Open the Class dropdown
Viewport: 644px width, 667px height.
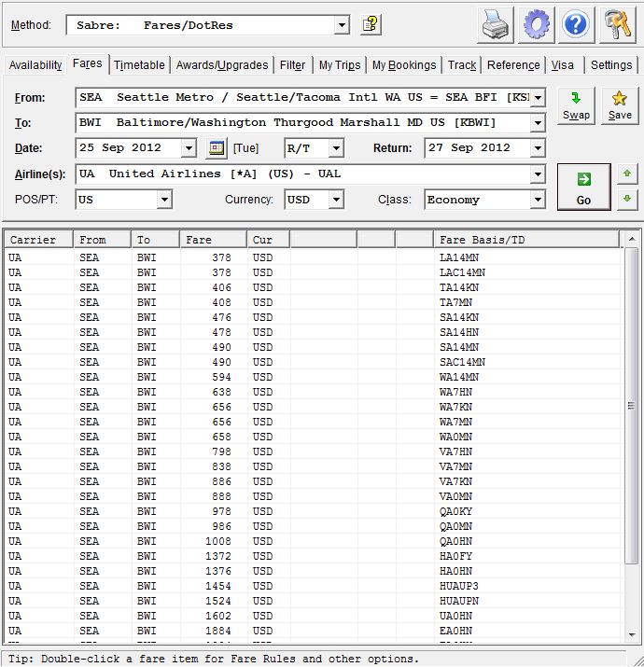click(538, 200)
